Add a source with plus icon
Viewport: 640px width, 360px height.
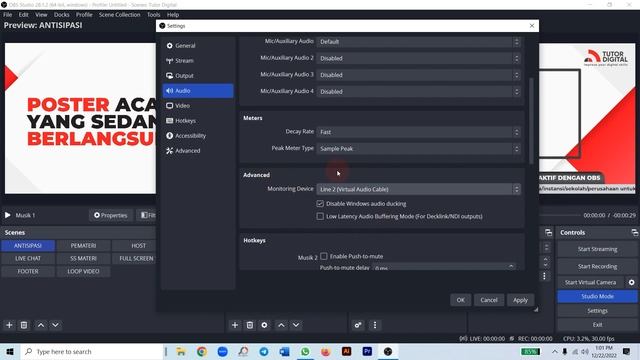point(235,325)
